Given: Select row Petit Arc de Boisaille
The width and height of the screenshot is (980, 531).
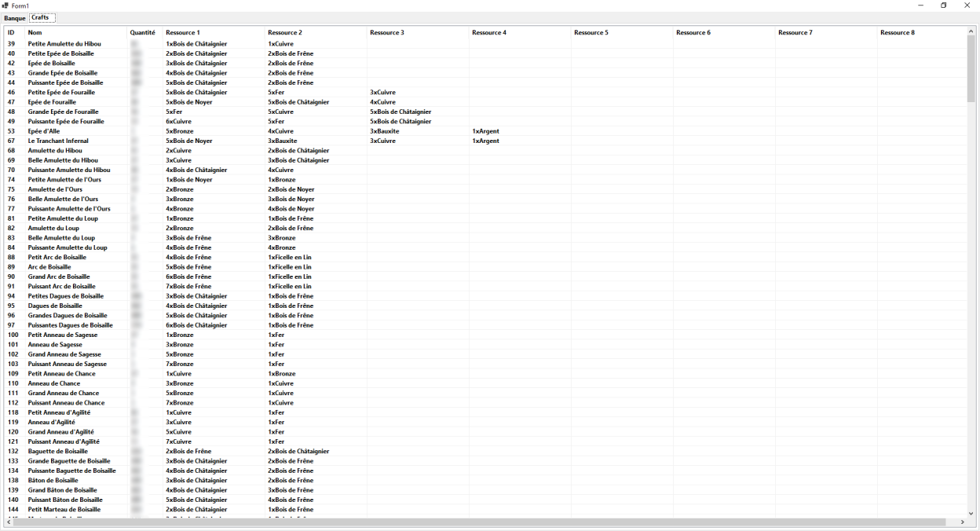Looking at the screenshot, I should click(486, 257).
